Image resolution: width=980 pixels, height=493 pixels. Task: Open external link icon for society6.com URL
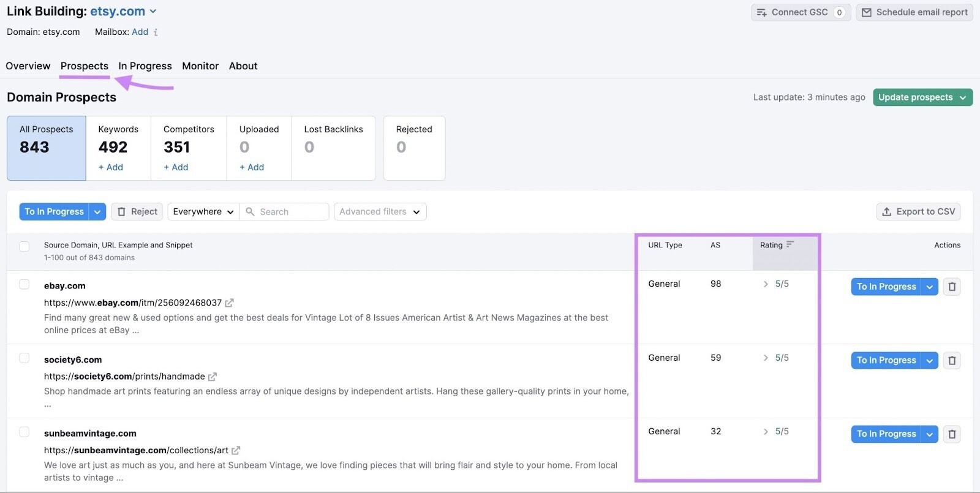pyautogui.click(x=213, y=377)
